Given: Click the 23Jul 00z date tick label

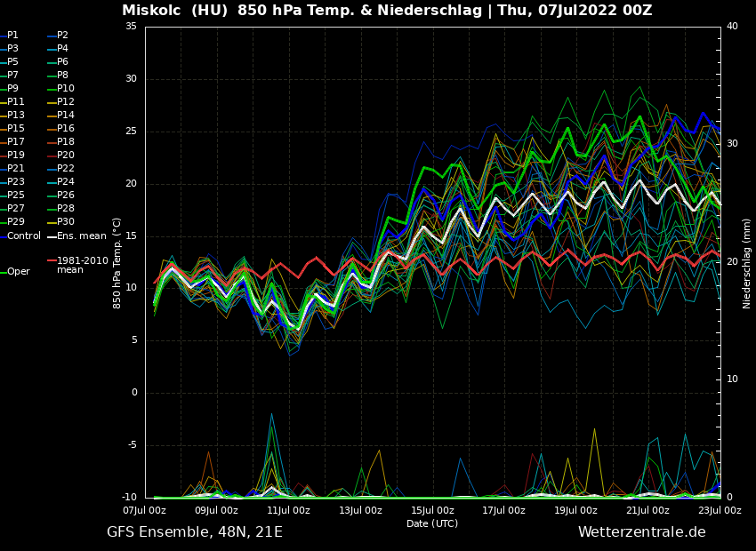Looking at the screenshot, I should tap(720, 510).
